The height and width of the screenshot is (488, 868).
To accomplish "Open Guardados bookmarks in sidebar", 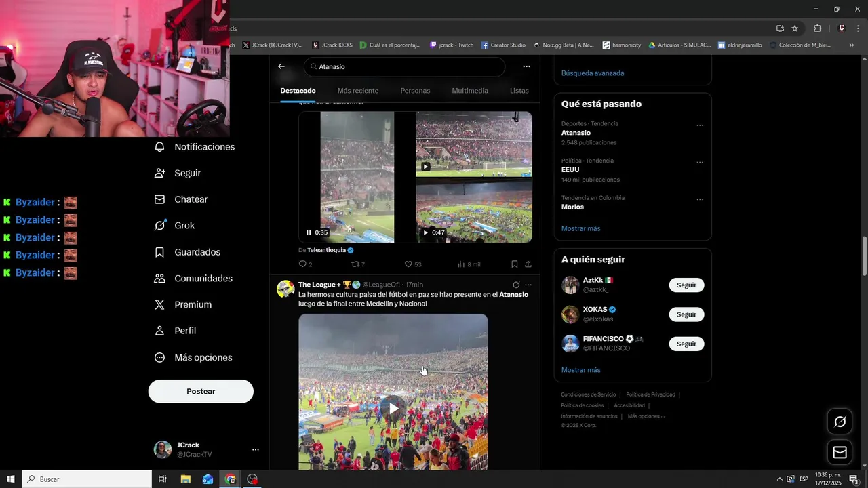I will pos(187,252).
